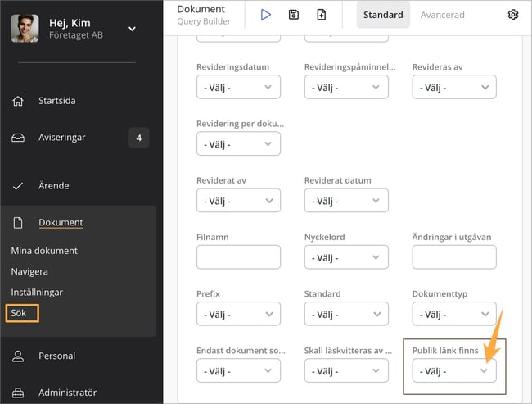Open the Dokumenttyp dropdown

click(x=454, y=314)
